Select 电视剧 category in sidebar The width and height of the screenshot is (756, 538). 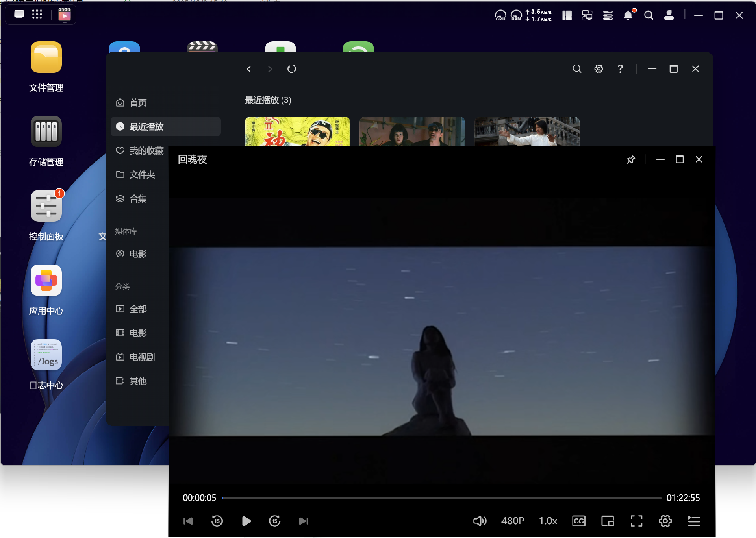(x=142, y=357)
